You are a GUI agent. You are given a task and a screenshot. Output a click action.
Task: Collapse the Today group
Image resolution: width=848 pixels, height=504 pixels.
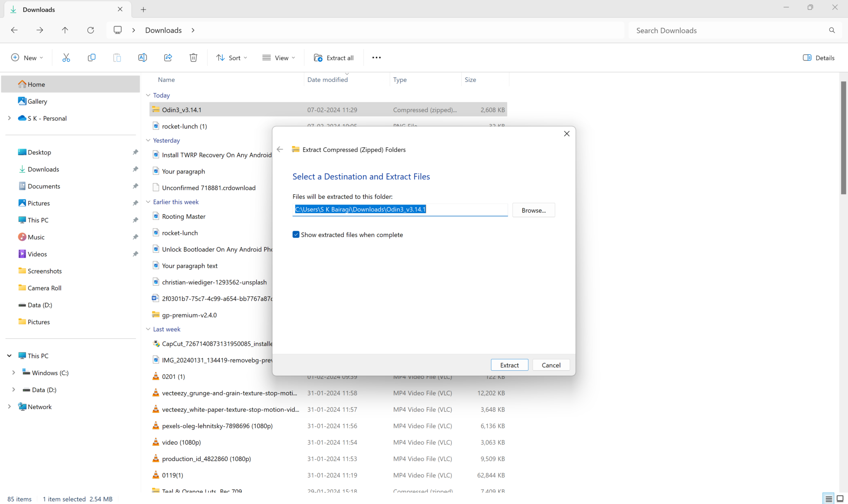coord(148,95)
